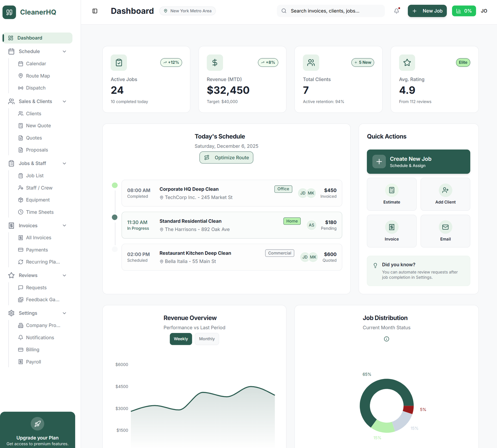Click the CleanerHQ logo icon
The width and height of the screenshot is (497, 448).
[x=9, y=12]
